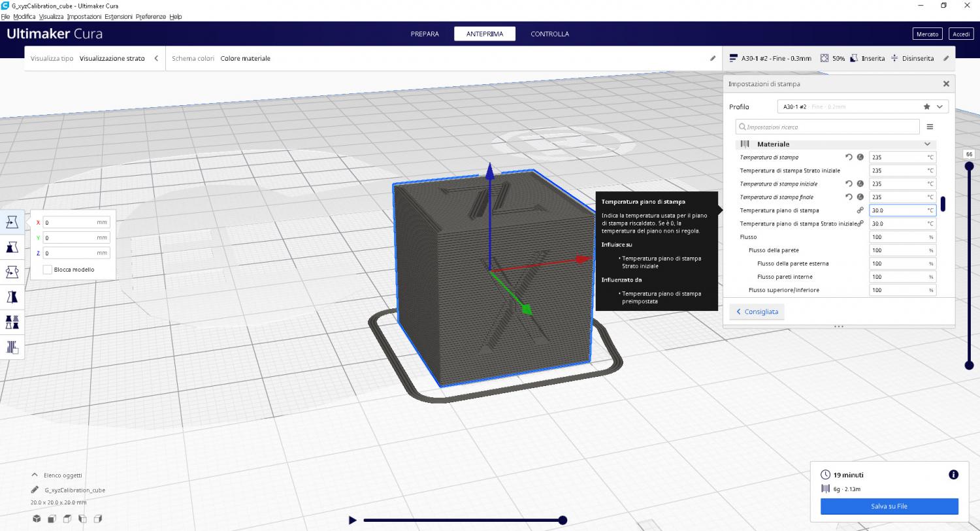Open the Help menu

click(176, 16)
